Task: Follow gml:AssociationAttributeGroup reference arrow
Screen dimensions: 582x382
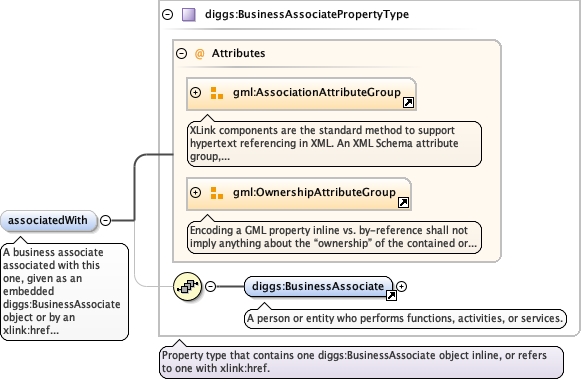Action: click(x=408, y=102)
